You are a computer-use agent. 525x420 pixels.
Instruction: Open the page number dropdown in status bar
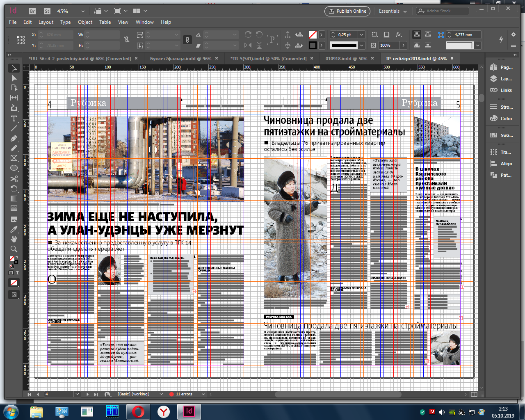point(77,394)
